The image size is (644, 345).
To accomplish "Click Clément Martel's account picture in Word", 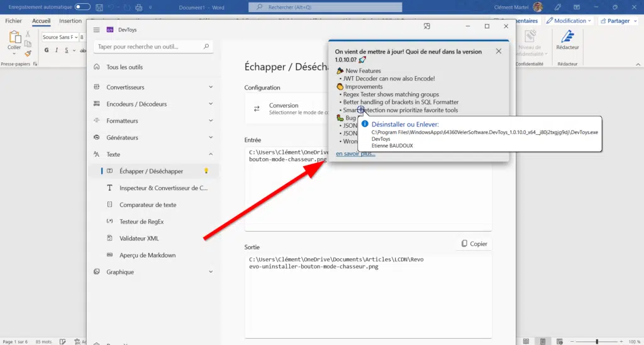I will [538, 7].
